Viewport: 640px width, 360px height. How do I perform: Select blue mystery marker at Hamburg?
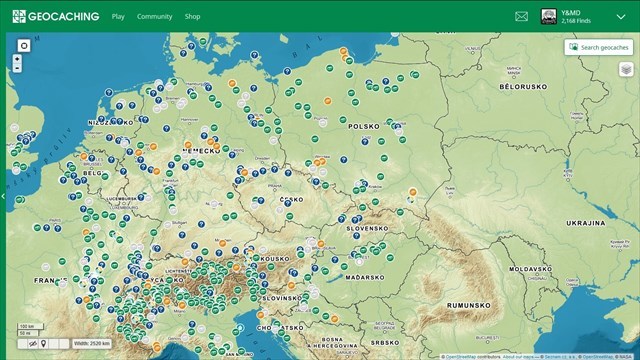209,87
